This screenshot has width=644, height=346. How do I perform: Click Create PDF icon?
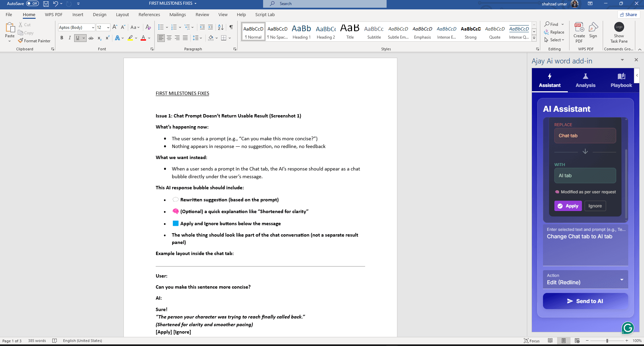coord(579,32)
